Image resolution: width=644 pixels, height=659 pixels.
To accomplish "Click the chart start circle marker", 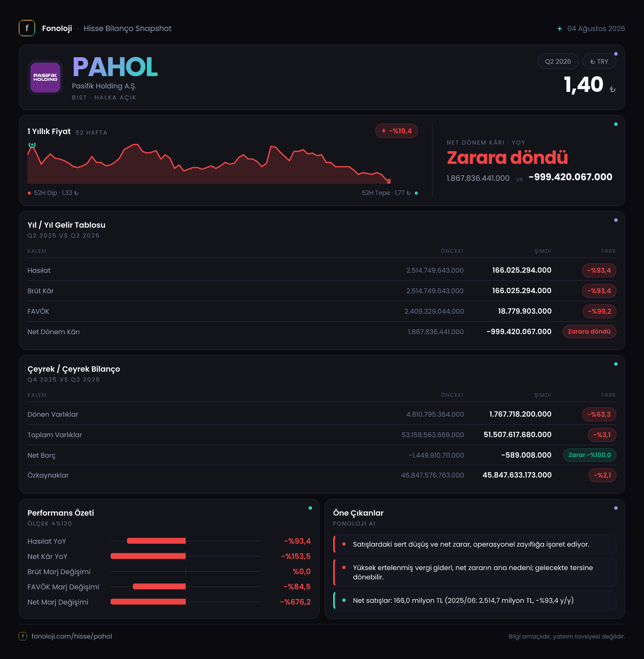I will coord(32,145).
